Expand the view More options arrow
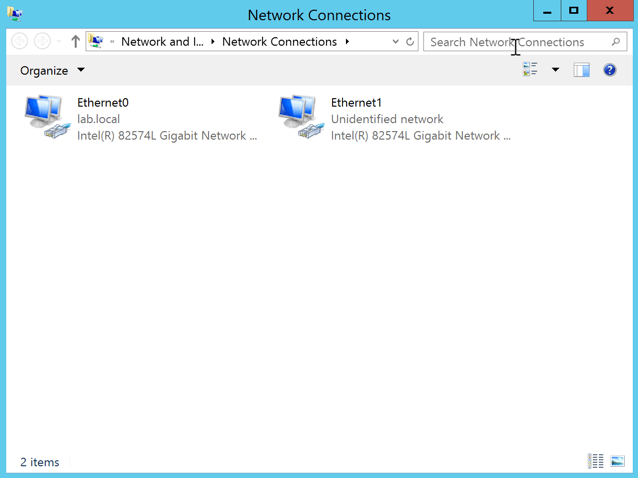 pyautogui.click(x=555, y=70)
